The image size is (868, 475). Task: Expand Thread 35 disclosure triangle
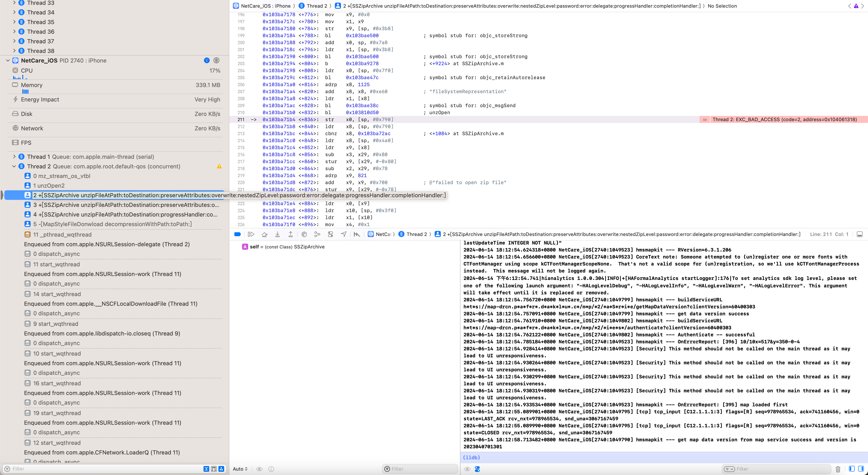click(14, 22)
